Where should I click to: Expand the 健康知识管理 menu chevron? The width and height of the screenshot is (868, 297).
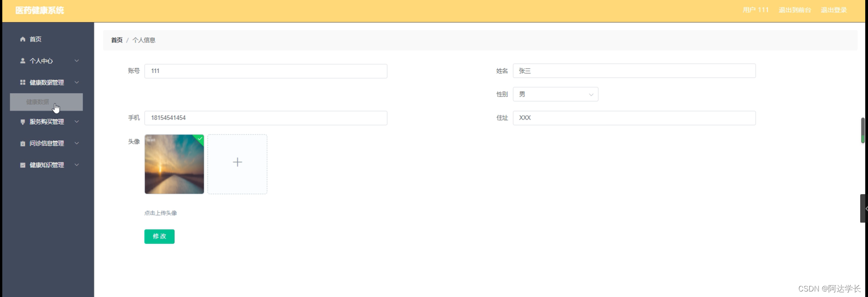77,165
